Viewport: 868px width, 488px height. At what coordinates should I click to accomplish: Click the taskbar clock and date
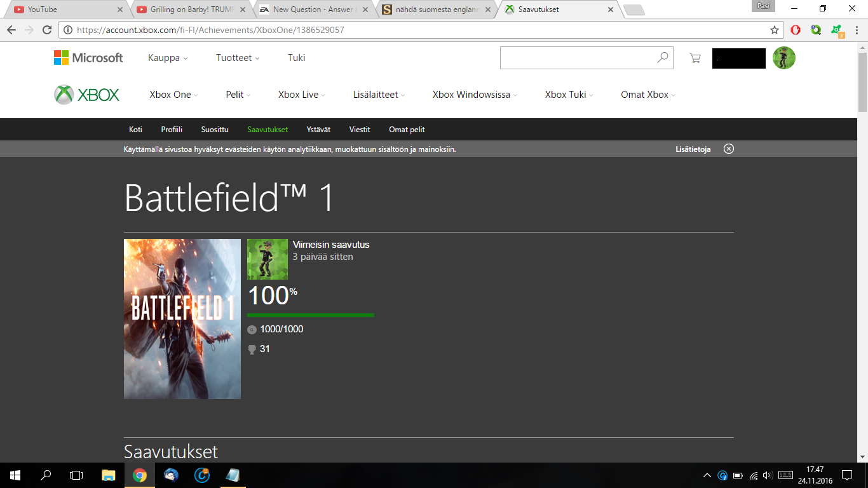pos(815,475)
